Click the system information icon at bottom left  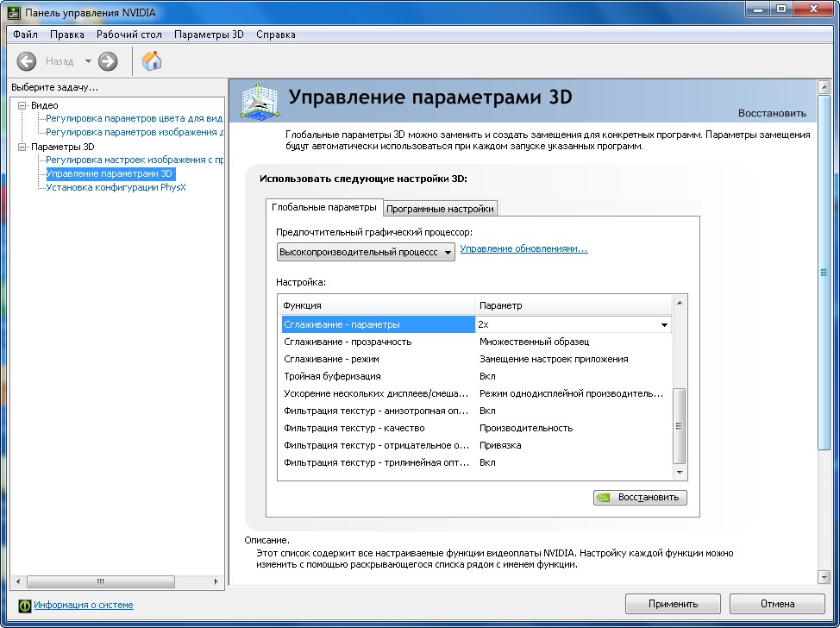click(x=25, y=606)
